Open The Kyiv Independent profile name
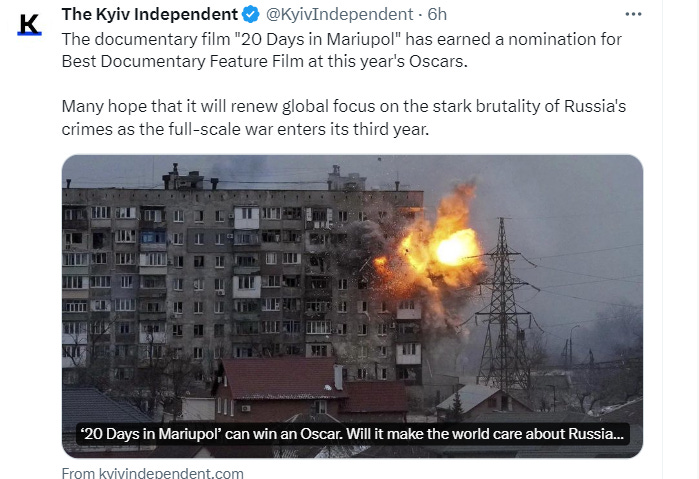The height and width of the screenshot is (479, 699). click(x=150, y=14)
